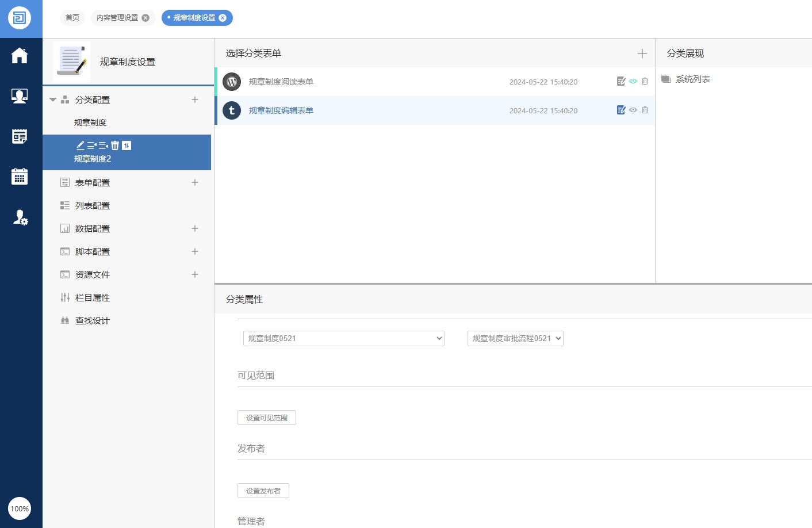Viewport: 812px width, 528px height.
Task: Toggle the eye icon on 规章制度编辑表单
Action: pyautogui.click(x=633, y=110)
